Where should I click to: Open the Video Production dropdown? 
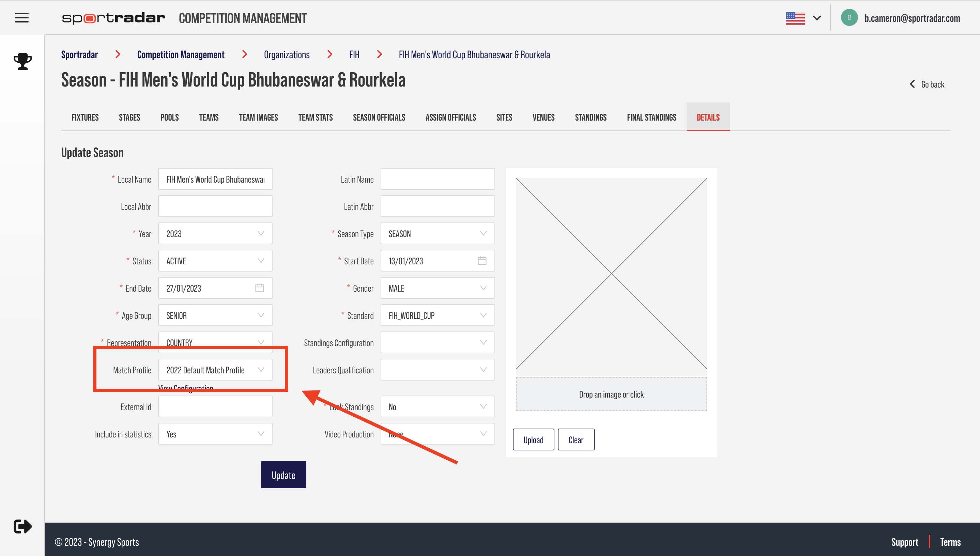click(x=438, y=434)
